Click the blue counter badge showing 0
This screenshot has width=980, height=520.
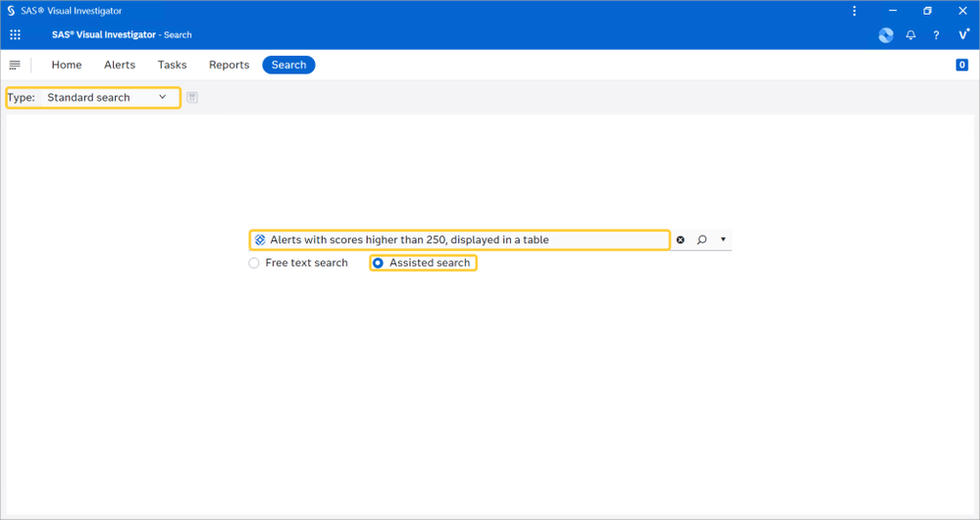click(962, 65)
